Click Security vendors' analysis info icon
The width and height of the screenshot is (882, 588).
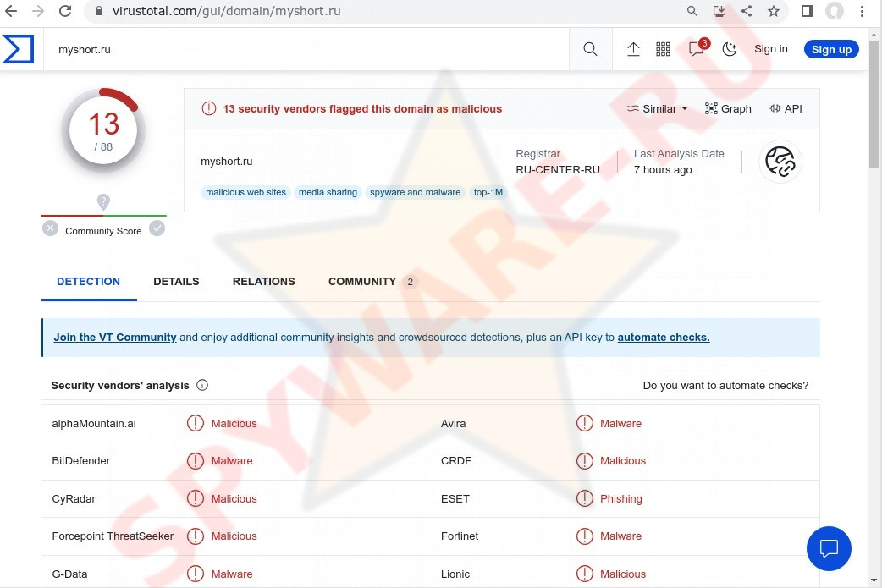[202, 385]
